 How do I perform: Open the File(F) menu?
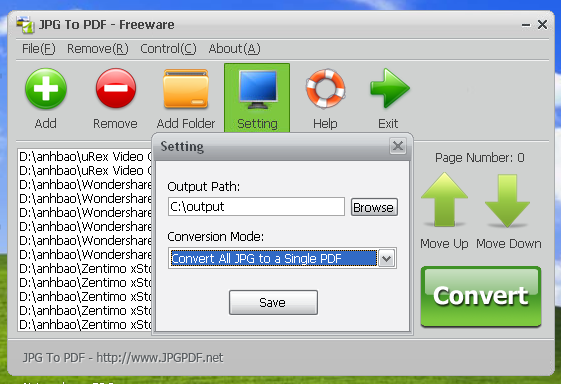pyautogui.click(x=39, y=49)
